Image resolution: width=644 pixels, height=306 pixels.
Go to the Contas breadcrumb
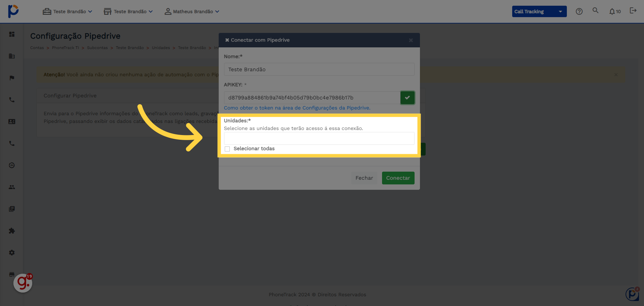37,48
